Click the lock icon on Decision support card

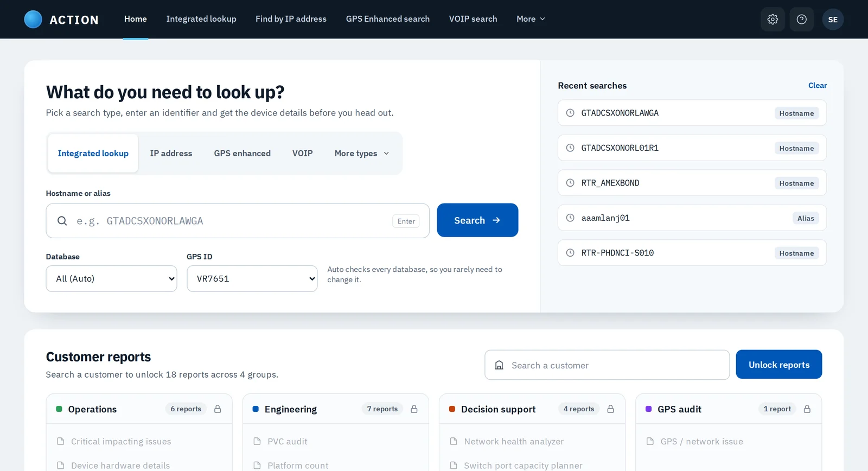coord(610,409)
